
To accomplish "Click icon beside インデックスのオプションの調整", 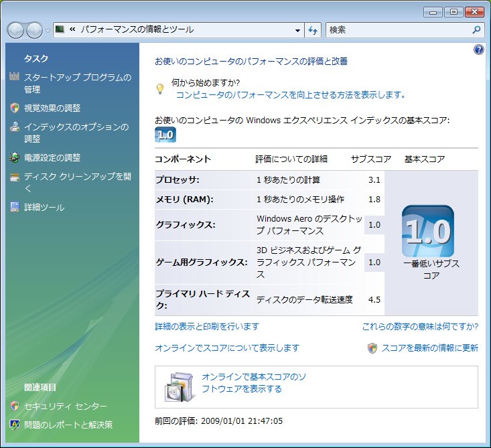I will tap(15, 126).
